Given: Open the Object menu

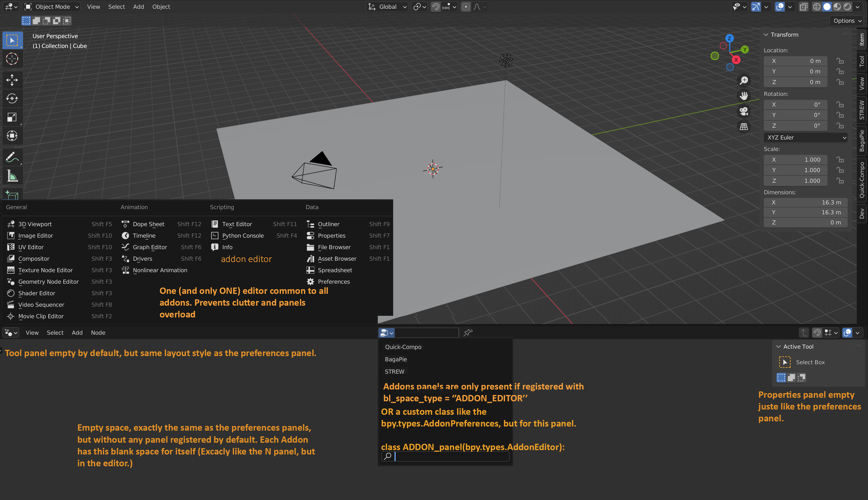Looking at the screenshot, I should (161, 7).
